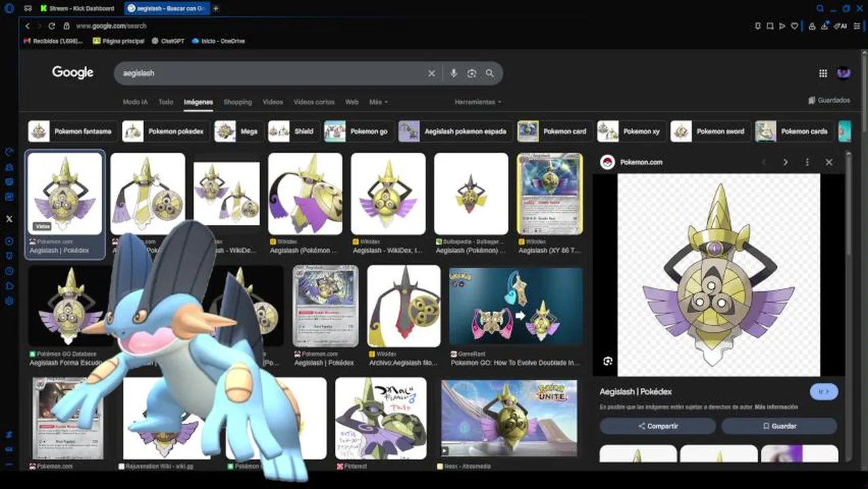Open Inicio - OneDrive bookmark

[218, 41]
